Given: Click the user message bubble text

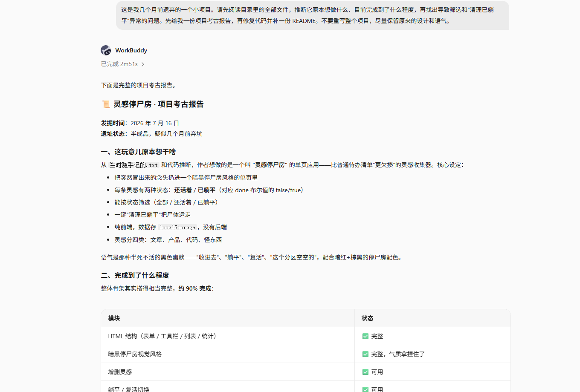Looking at the screenshot, I should pos(307,15).
